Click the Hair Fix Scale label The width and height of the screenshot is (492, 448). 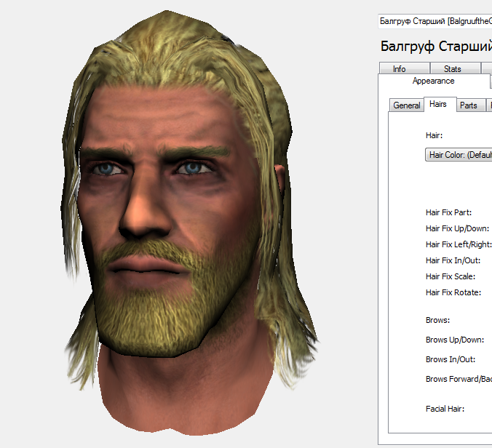(451, 276)
